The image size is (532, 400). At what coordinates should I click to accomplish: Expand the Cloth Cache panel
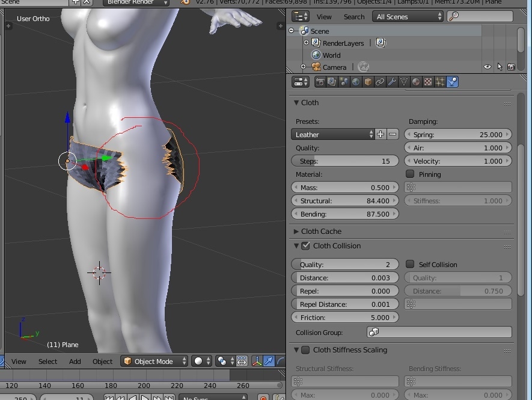(321, 232)
